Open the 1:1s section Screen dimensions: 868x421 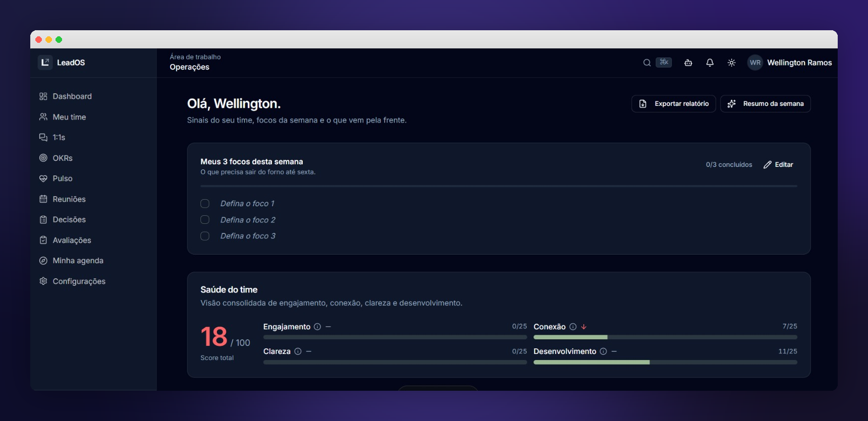pyautogui.click(x=93, y=137)
